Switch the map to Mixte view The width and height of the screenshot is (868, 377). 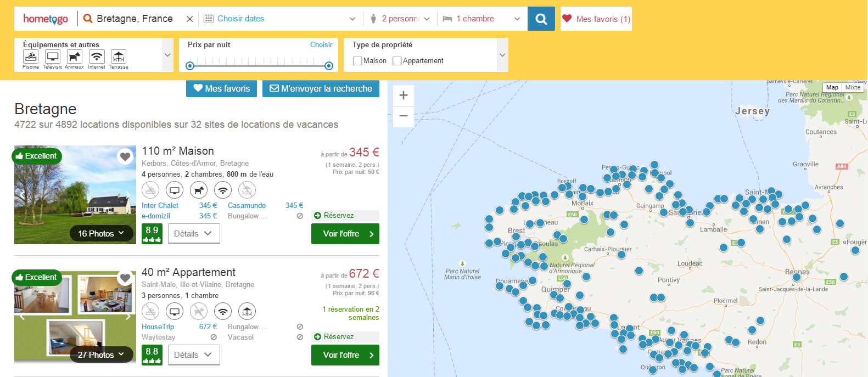coord(853,87)
